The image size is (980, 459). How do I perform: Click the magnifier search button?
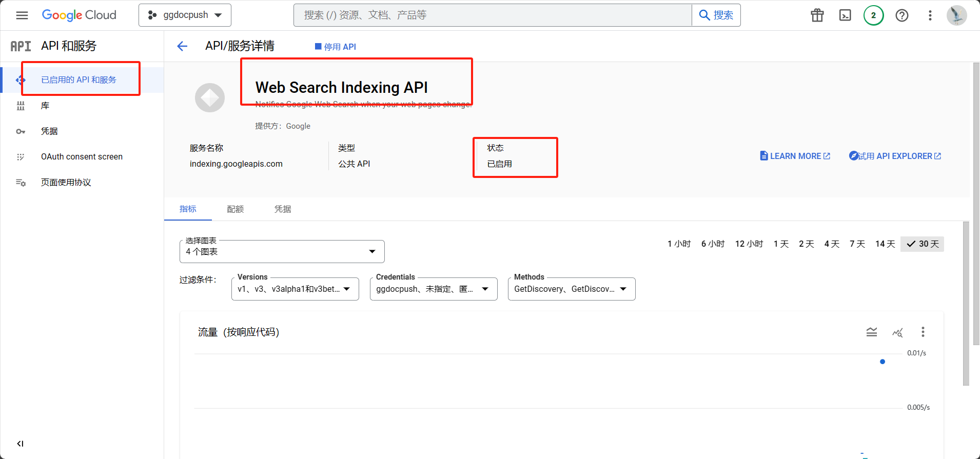(716, 15)
